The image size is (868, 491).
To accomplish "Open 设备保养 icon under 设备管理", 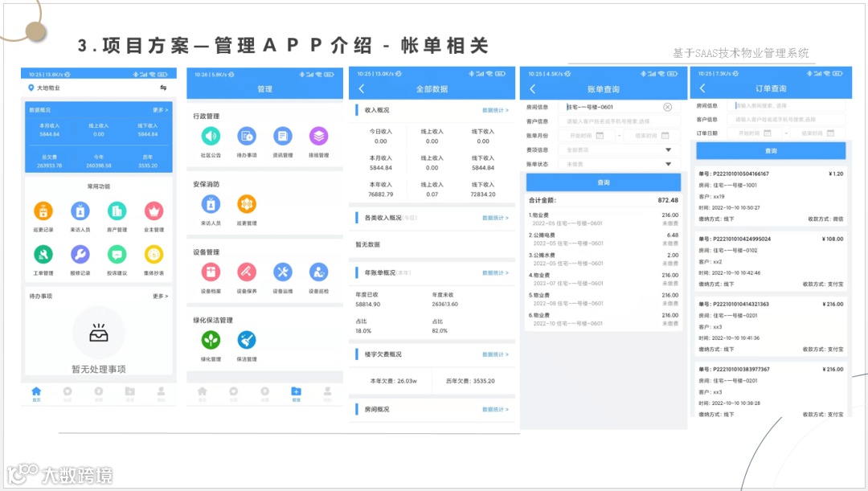I will point(247,272).
